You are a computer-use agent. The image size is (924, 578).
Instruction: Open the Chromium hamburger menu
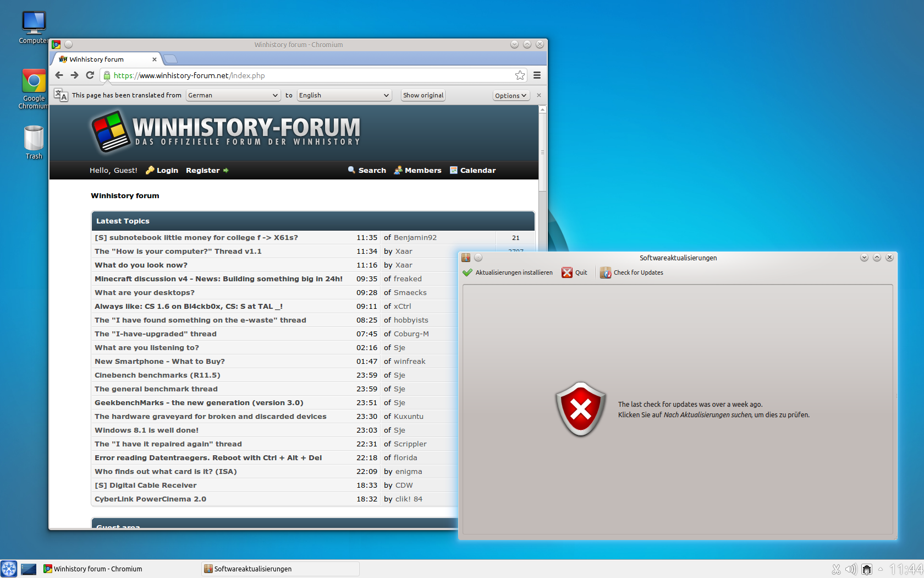[x=537, y=75]
